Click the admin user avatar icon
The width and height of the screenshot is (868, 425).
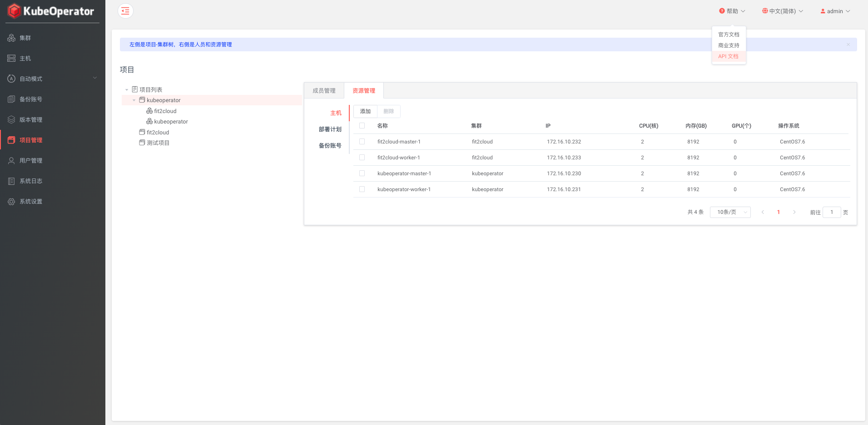point(823,11)
